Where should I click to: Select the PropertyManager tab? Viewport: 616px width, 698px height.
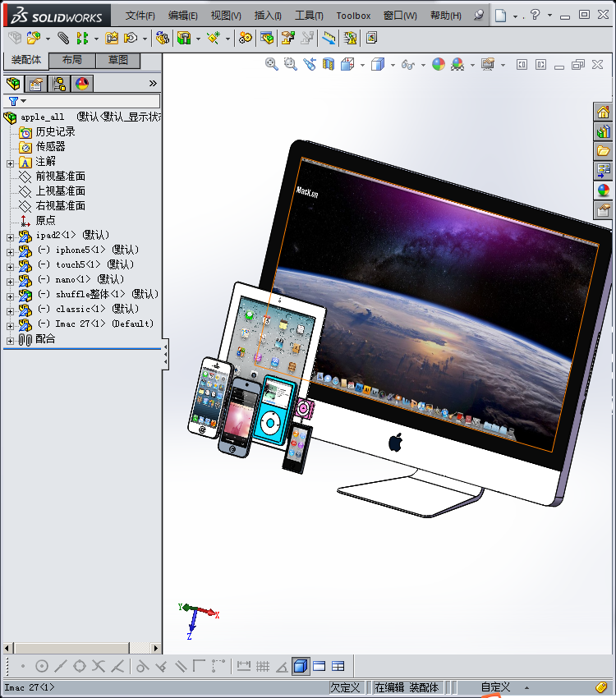pos(36,84)
